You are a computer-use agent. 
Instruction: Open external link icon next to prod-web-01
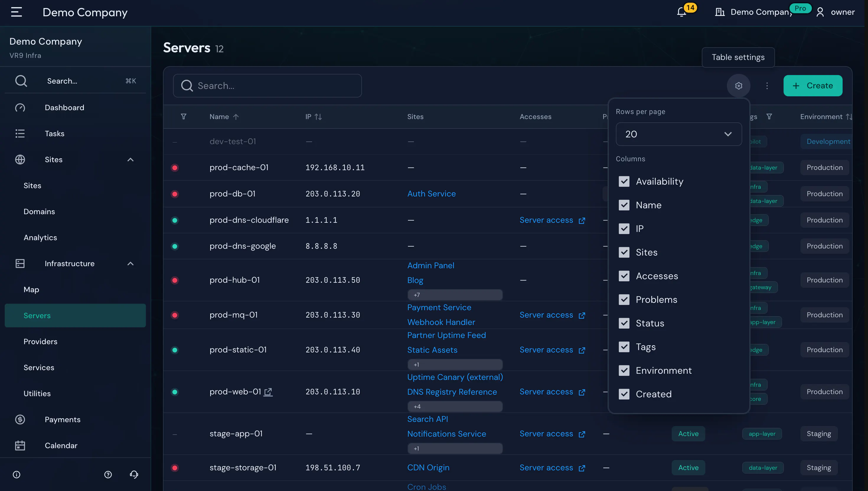point(268,392)
